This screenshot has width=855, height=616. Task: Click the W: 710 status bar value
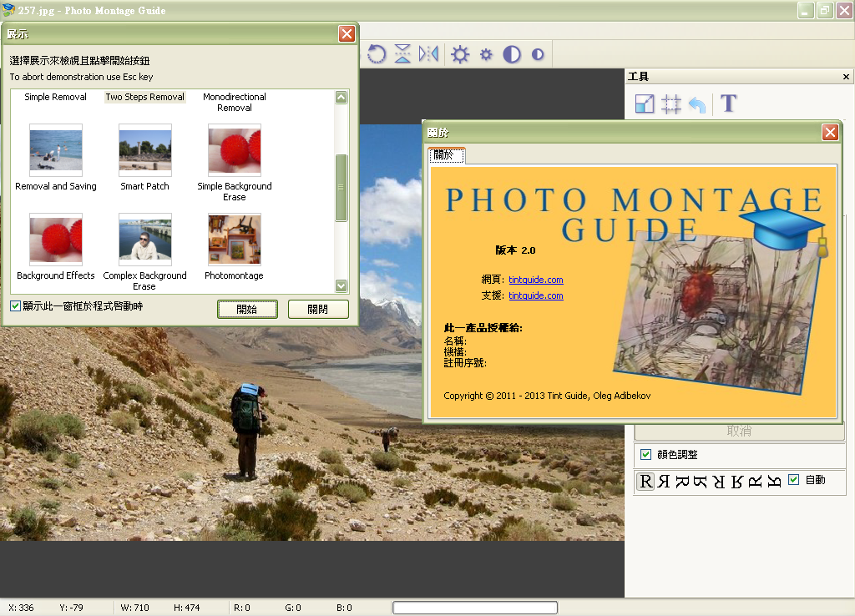coord(134,608)
